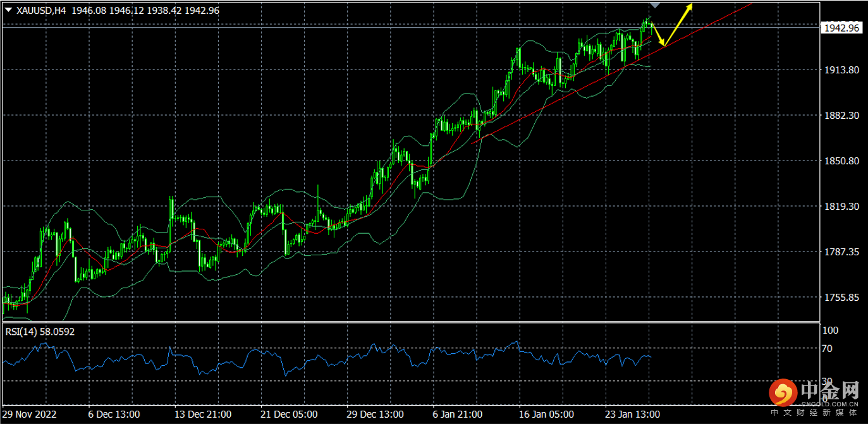The width and height of the screenshot is (868, 424).
Task: Click the 21 Dec 05:00 time label
Action: 288,415
